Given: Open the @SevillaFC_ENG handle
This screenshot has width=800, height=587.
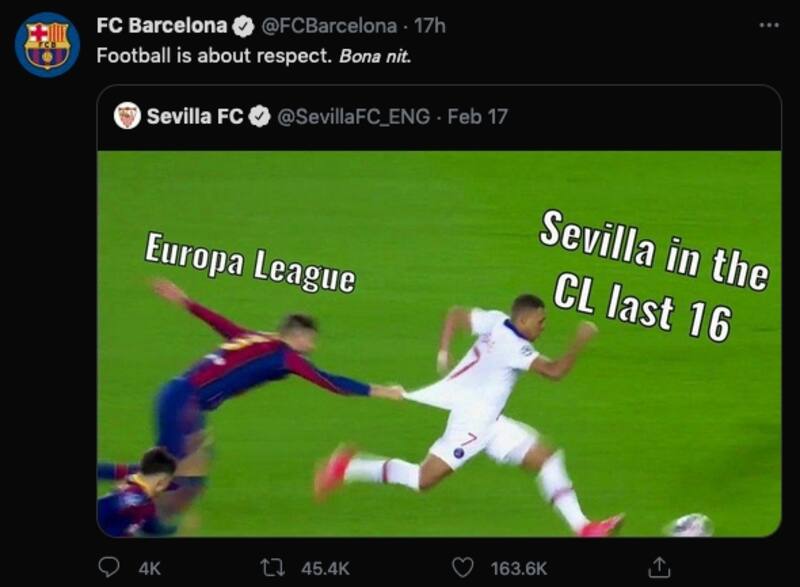Looking at the screenshot, I should pos(354,117).
